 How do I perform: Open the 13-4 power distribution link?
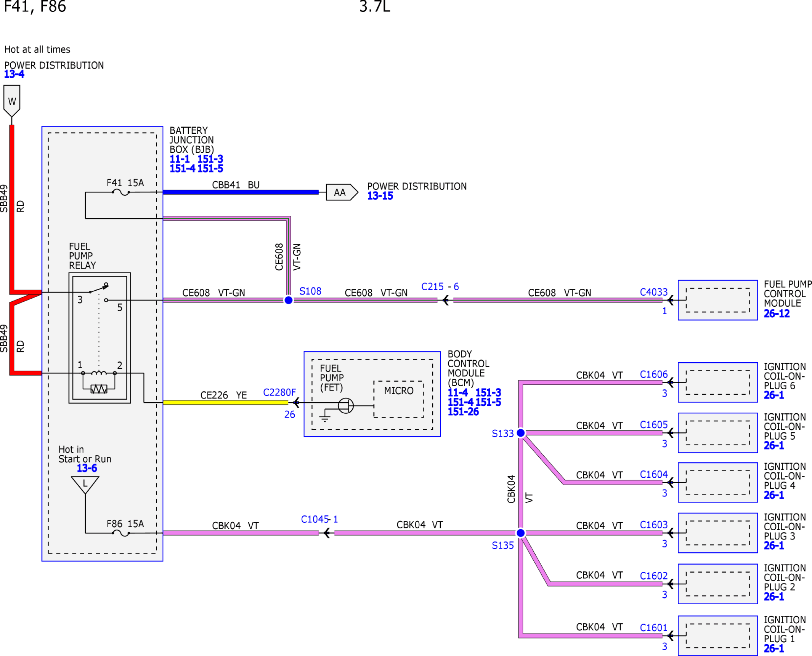point(14,74)
